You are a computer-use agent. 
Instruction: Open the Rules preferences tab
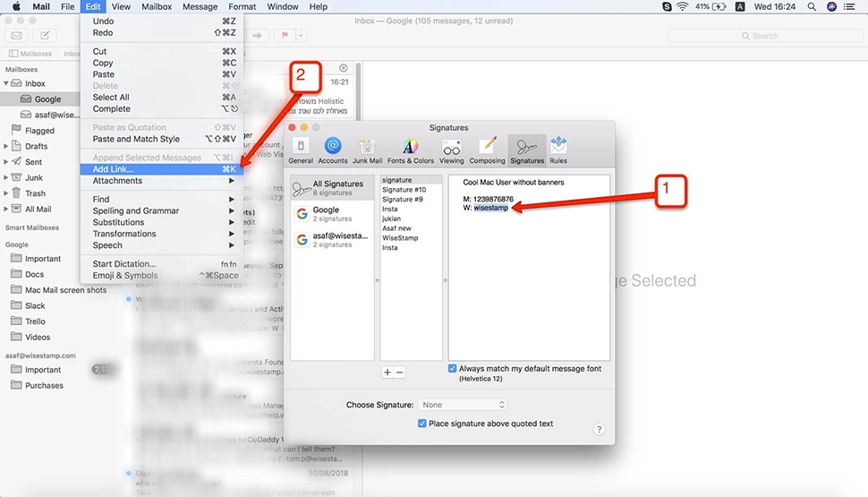pyautogui.click(x=558, y=150)
